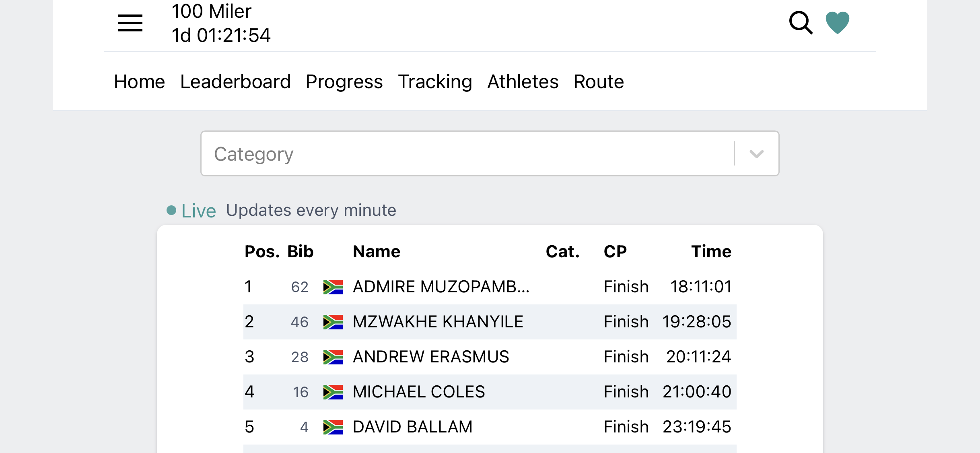The height and width of the screenshot is (453, 980).
Task: Select MZWAKHE KHANYILE result row
Action: [x=490, y=322]
